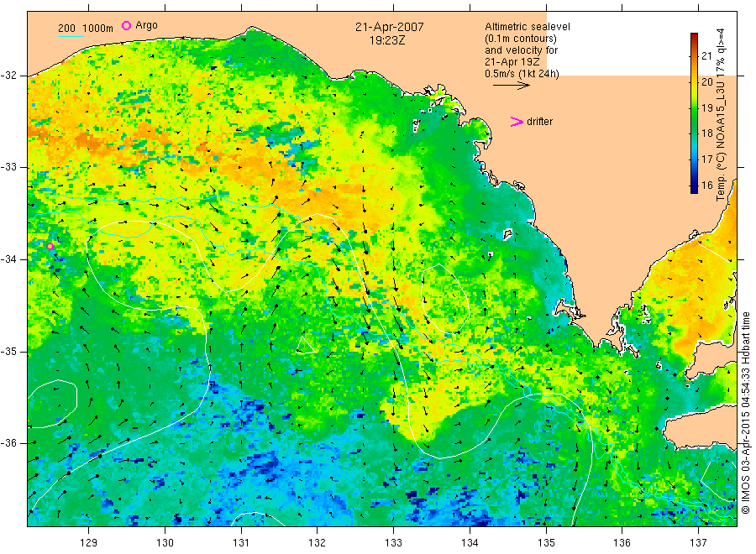Click the color bar value 20

[x=706, y=82]
